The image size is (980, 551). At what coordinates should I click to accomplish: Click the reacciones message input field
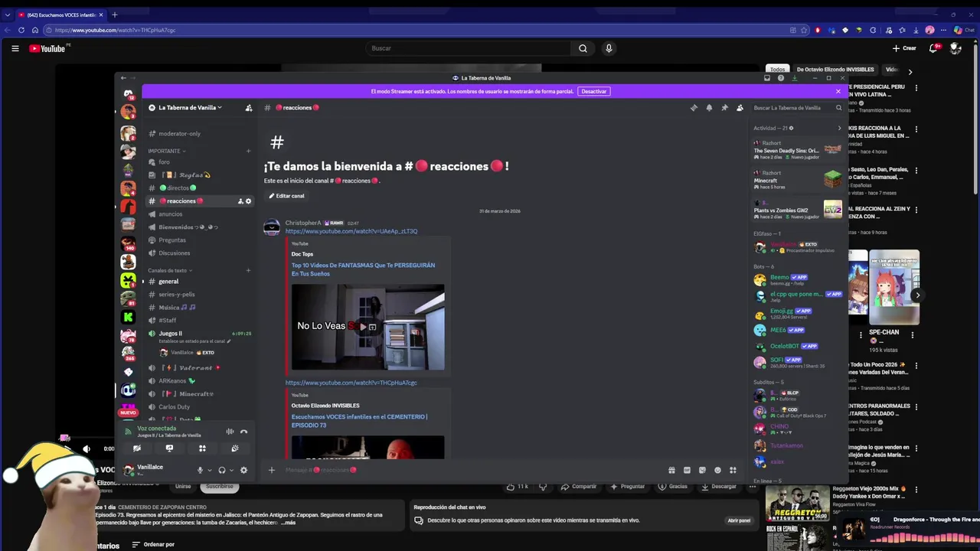click(x=467, y=470)
